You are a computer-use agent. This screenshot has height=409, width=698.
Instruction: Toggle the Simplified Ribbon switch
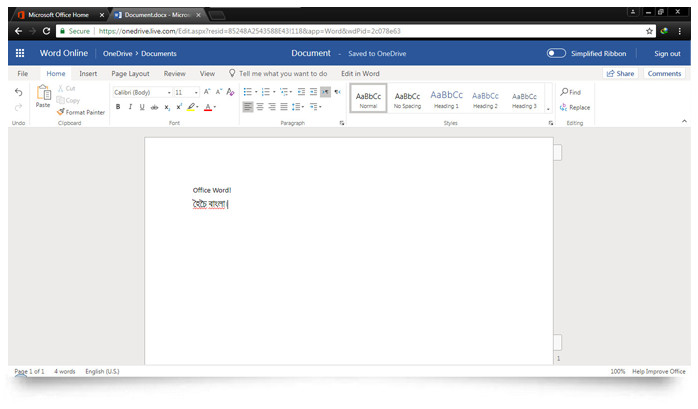point(556,53)
